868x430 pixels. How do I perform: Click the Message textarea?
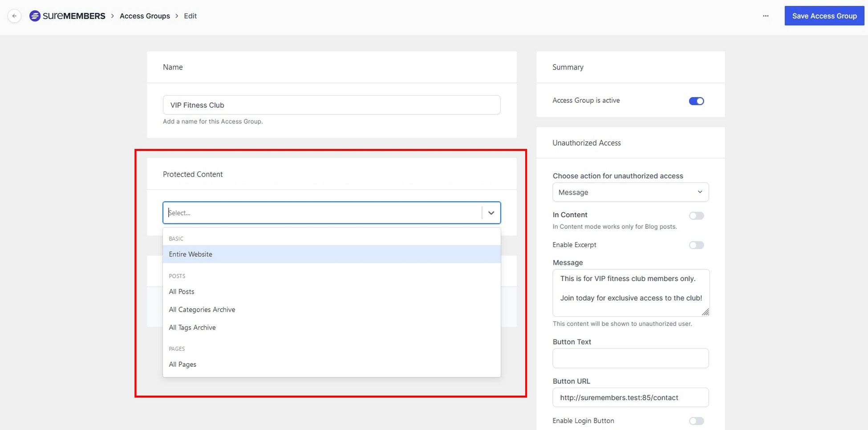click(630, 293)
